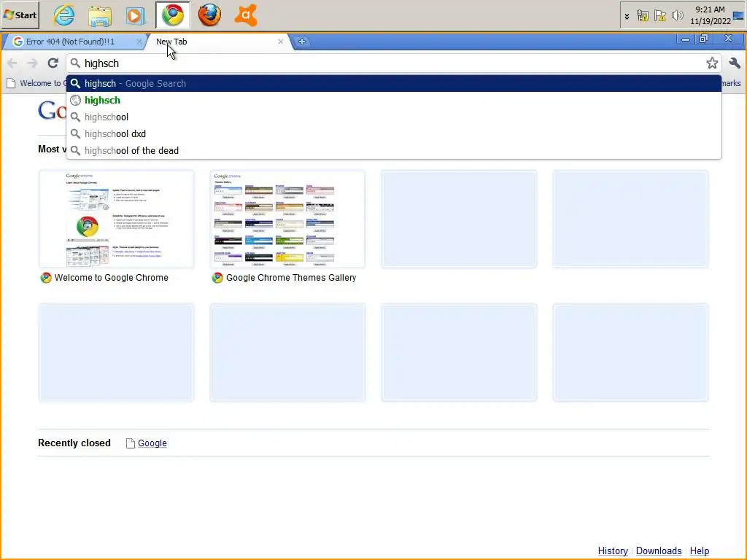
Task: Click the Windows Start button
Action: [20, 15]
